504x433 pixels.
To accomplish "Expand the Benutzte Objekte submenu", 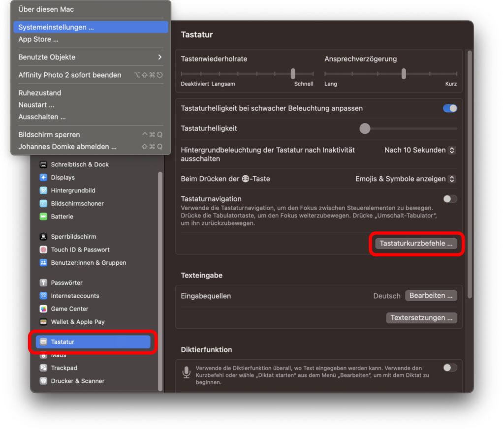I will click(x=90, y=57).
